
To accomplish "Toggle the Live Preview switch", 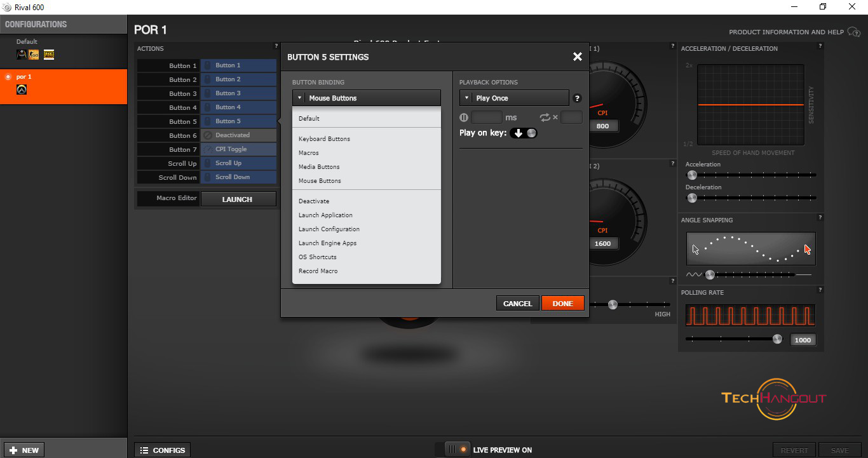I will coord(457,450).
